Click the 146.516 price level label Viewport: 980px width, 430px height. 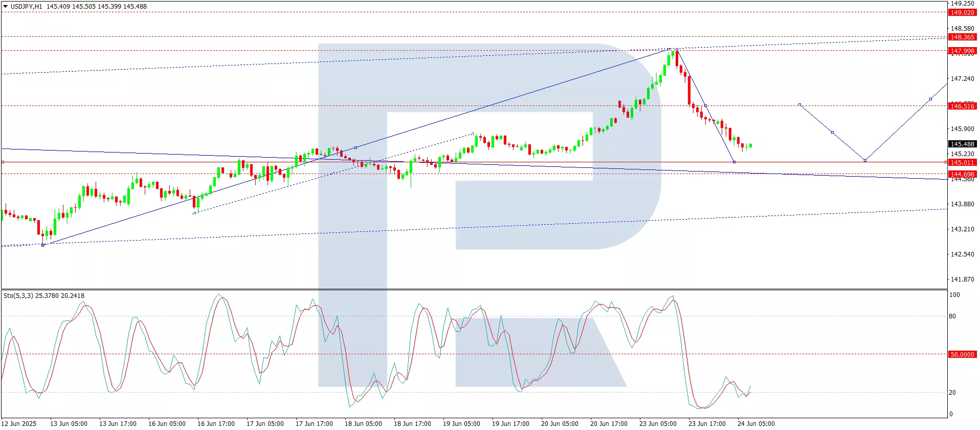pyautogui.click(x=962, y=106)
